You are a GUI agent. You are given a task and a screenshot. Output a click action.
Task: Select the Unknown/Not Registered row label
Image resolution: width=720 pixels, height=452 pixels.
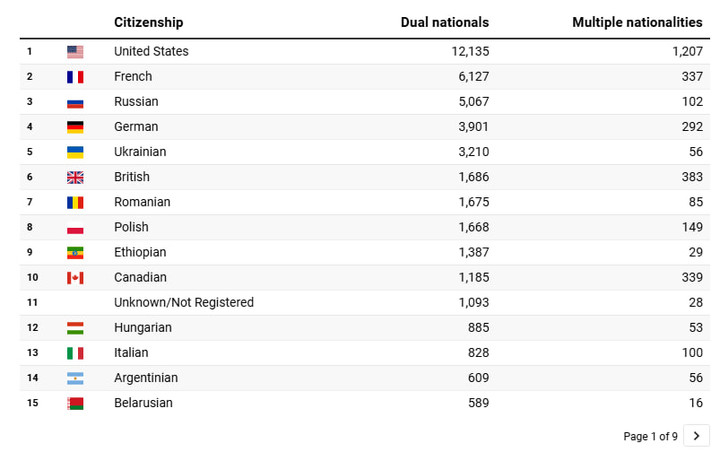[x=184, y=303]
